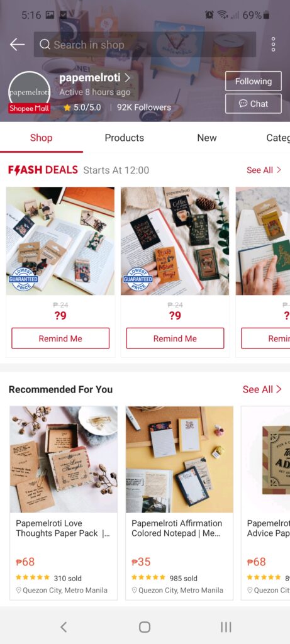Expand Recommended For You See All
Image resolution: width=290 pixels, height=644 pixels.
[262, 389]
